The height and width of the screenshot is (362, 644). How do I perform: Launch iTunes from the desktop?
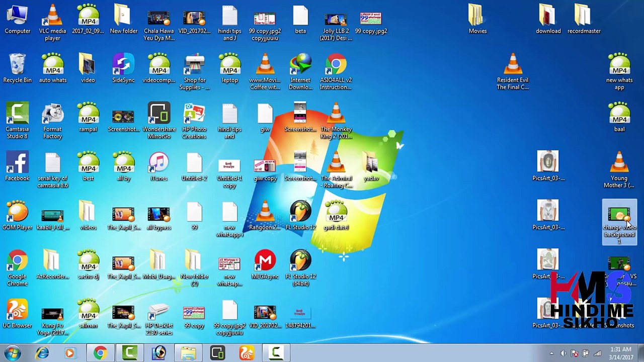(158, 166)
